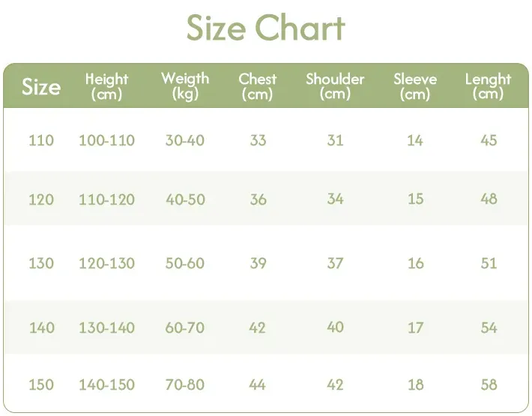Image resolution: width=532 pixels, height=416 pixels.
Task: Click chest value 39
Action: click(258, 263)
